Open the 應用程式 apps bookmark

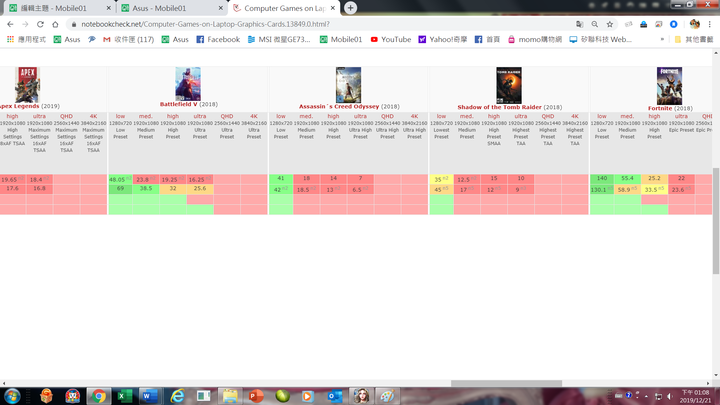26,39
